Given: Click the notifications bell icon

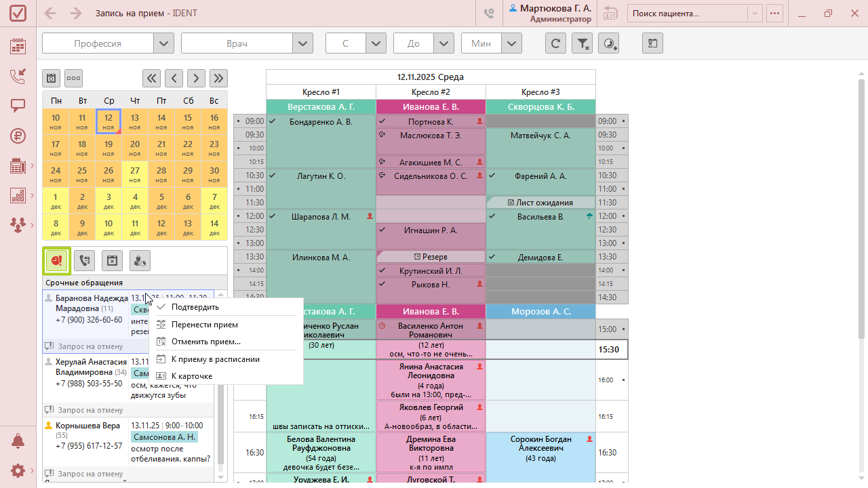Looking at the screenshot, I should [x=18, y=441].
